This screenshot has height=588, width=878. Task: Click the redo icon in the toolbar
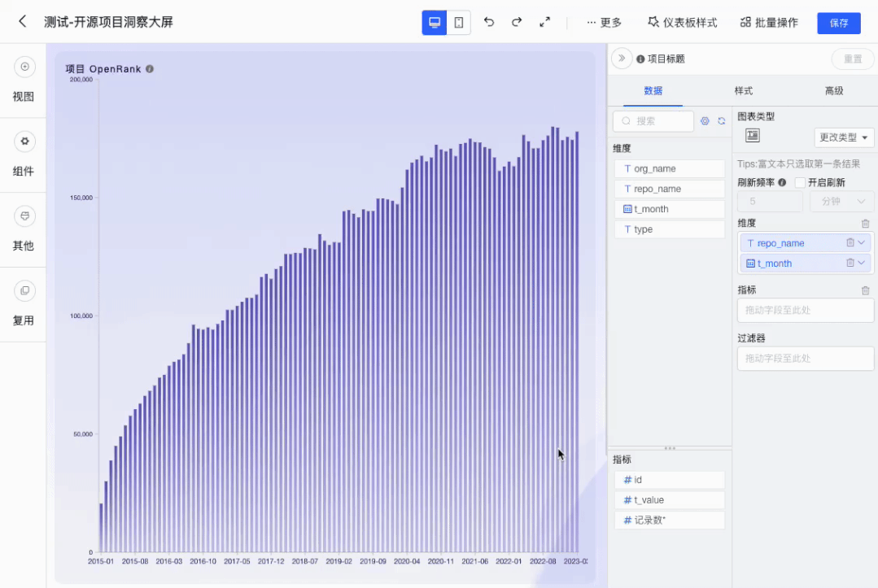click(517, 22)
